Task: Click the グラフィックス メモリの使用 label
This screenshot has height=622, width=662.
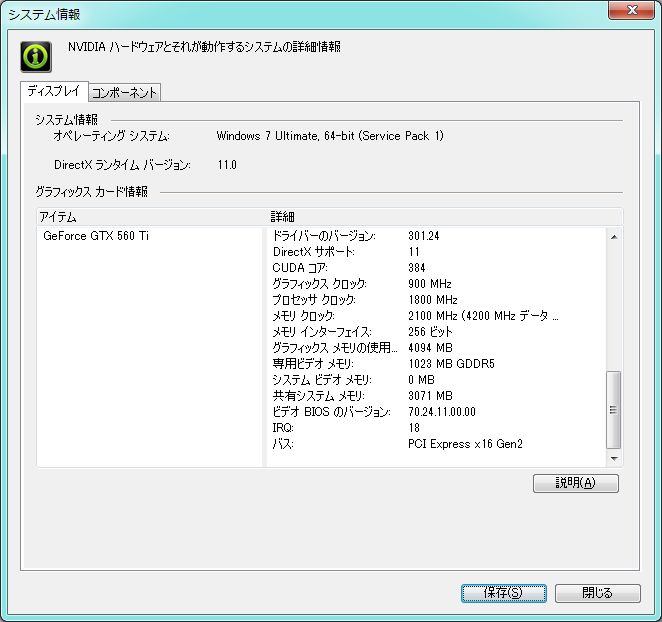Action: coord(335,348)
